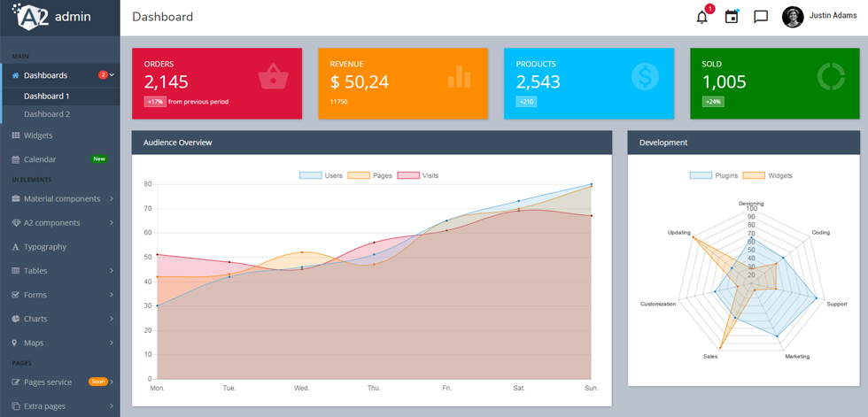Click the New badge beside Calendar

point(99,159)
